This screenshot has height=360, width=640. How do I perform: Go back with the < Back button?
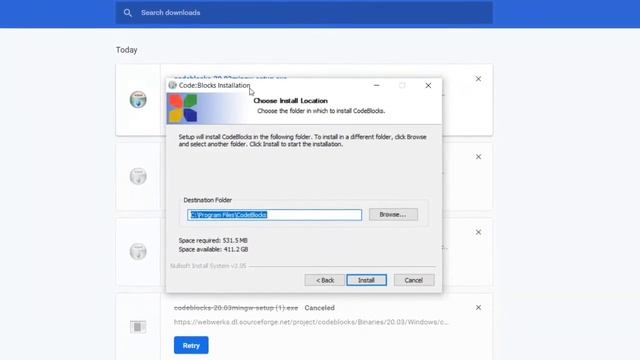[x=324, y=280]
